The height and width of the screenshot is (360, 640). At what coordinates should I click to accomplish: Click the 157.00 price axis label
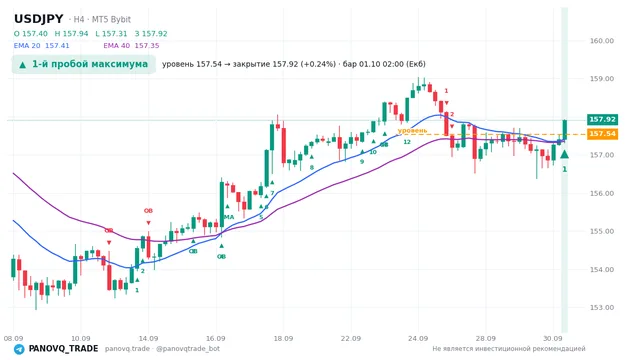pos(602,155)
